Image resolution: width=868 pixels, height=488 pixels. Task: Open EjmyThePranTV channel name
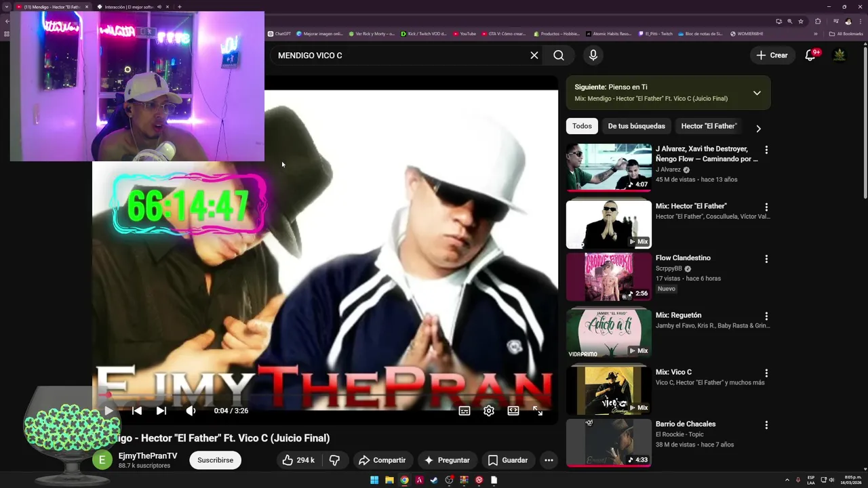tap(148, 456)
